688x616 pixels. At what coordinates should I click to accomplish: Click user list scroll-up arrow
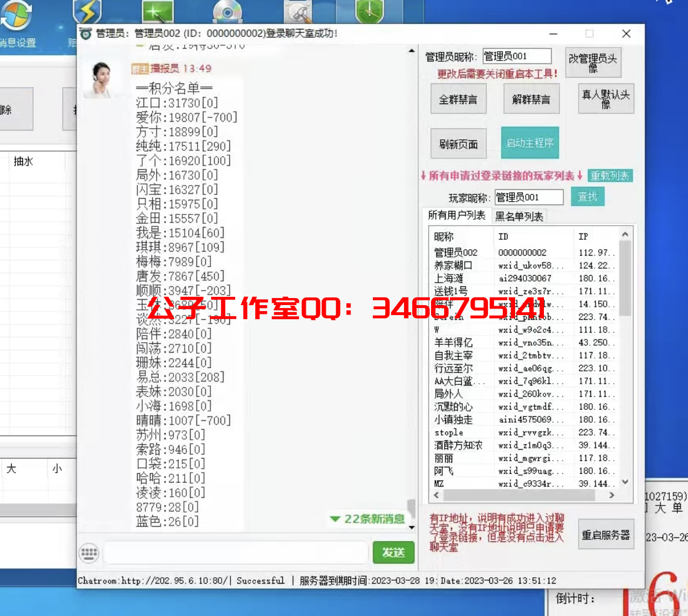pos(625,235)
